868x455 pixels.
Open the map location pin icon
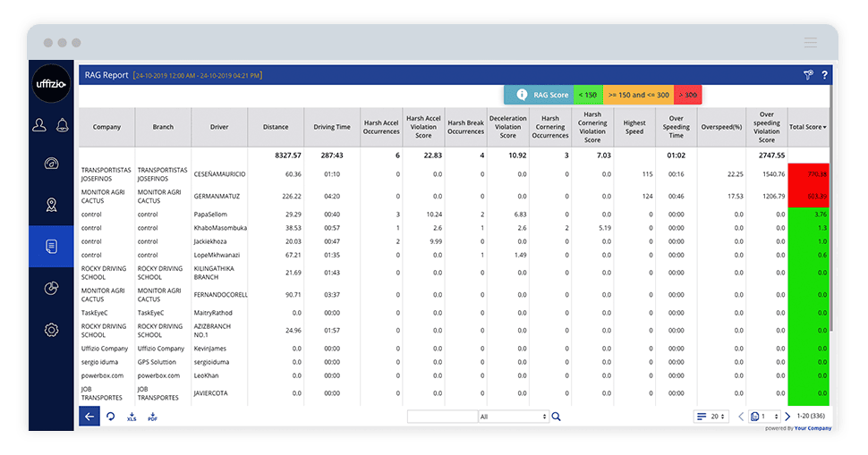pyautogui.click(x=51, y=205)
